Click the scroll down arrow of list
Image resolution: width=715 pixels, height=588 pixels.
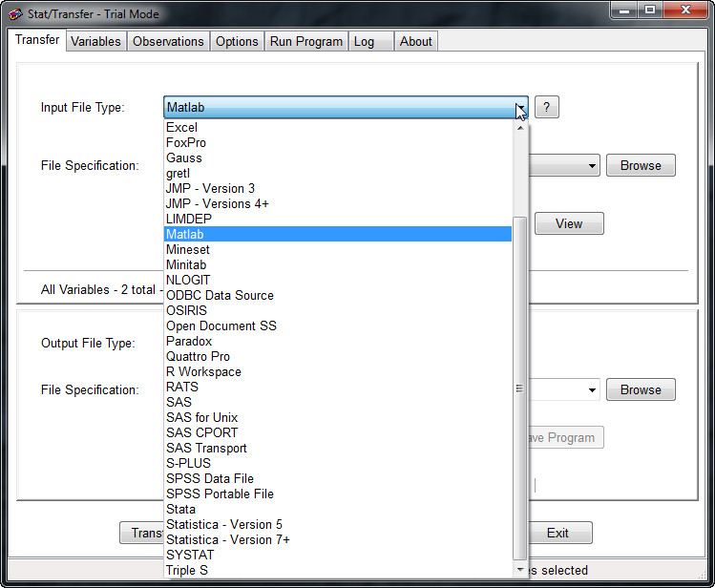click(520, 569)
